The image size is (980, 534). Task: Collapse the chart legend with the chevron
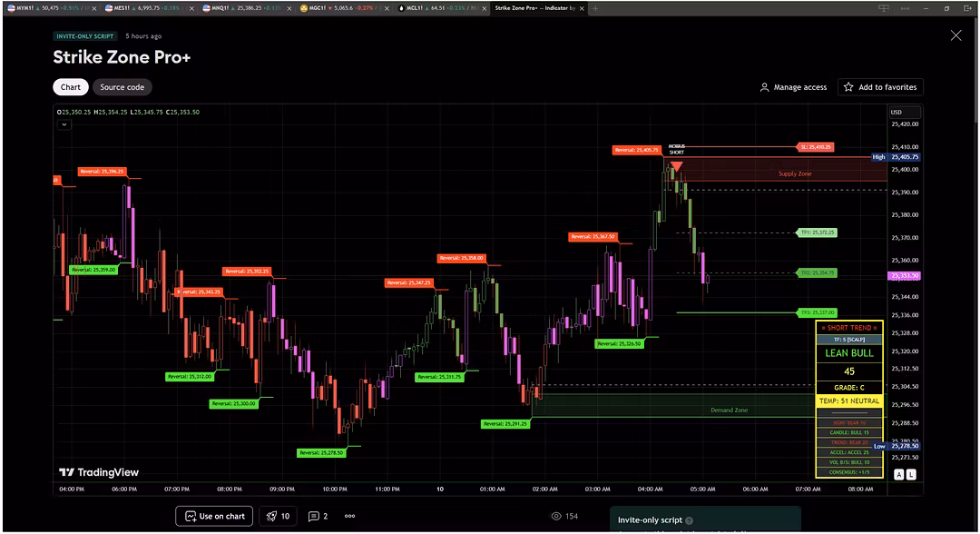64,125
